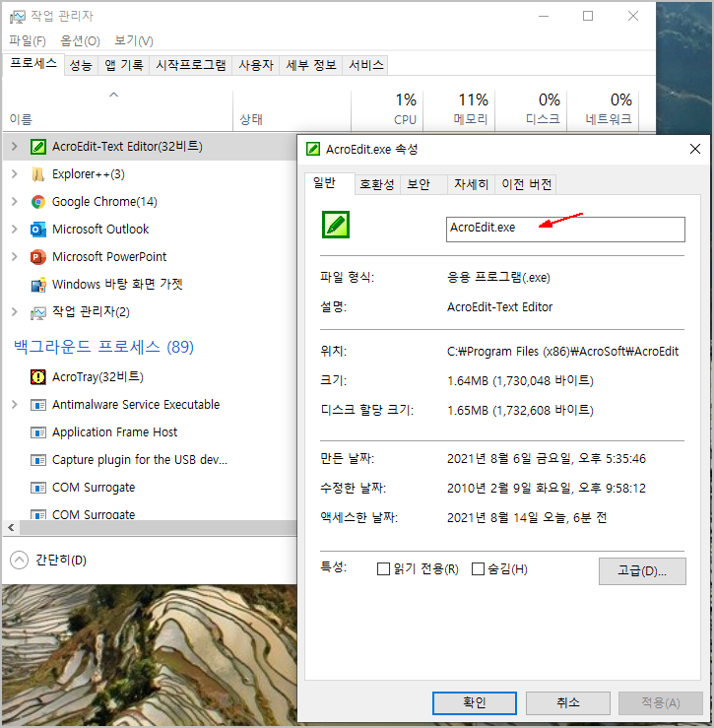Viewport: 714px width, 728px height.
Task: Open the 자세히 tab in properties
Action: click(x=471, y=185)
